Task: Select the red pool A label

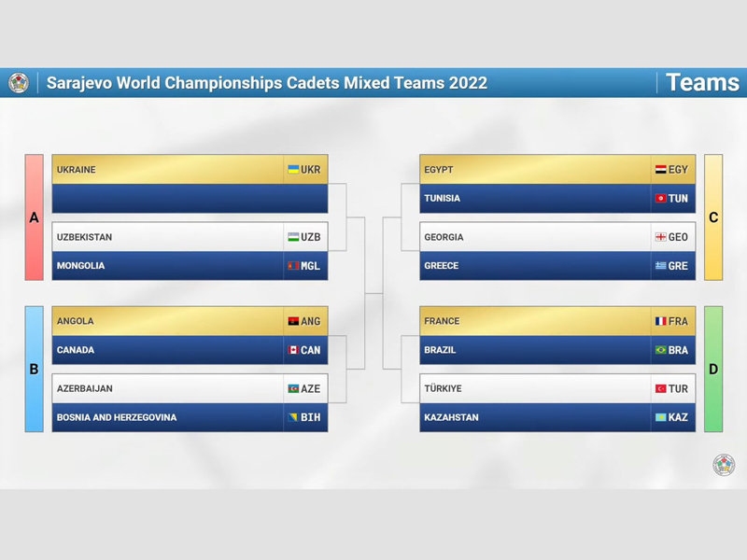Action: [x=35, y=217]
